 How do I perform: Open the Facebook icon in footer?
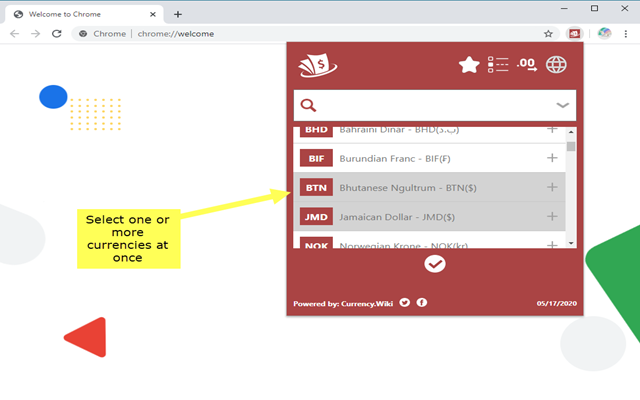click(x=422, y=302)
